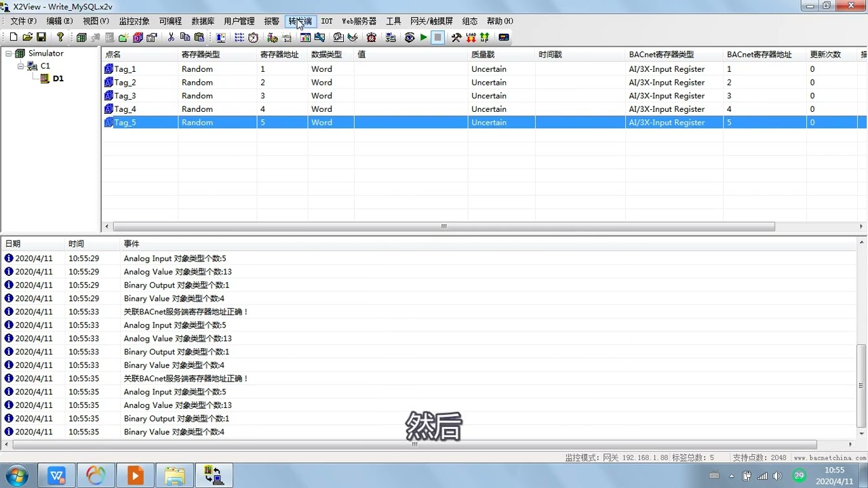Start running with the green play button
Image resolution: width=868 pixels, height=488 pixels.
(x=424, y=38)
